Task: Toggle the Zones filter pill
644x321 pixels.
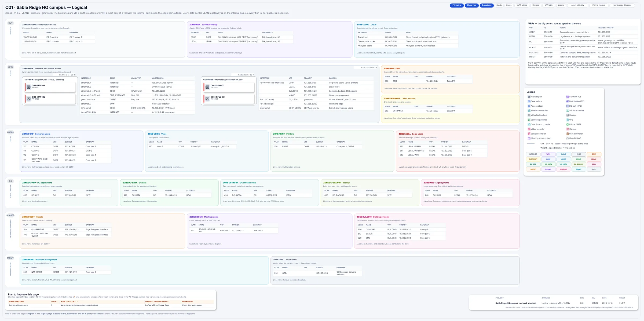Action: (509, 5)
